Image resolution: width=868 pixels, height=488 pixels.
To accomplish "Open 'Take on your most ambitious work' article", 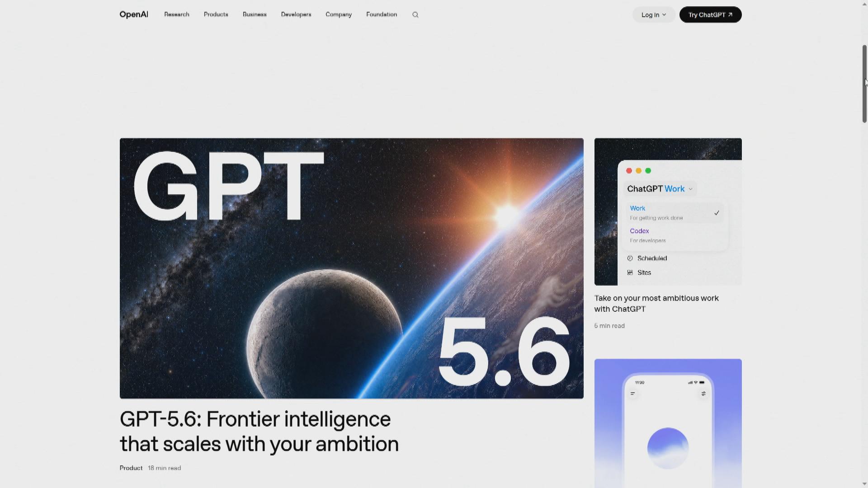I will [656, 304].
